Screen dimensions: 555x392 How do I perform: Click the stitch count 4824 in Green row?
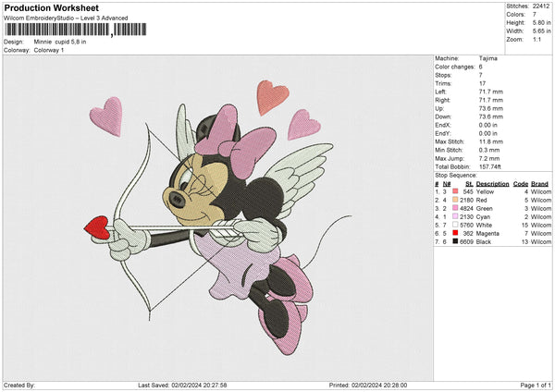click(466, 208)
